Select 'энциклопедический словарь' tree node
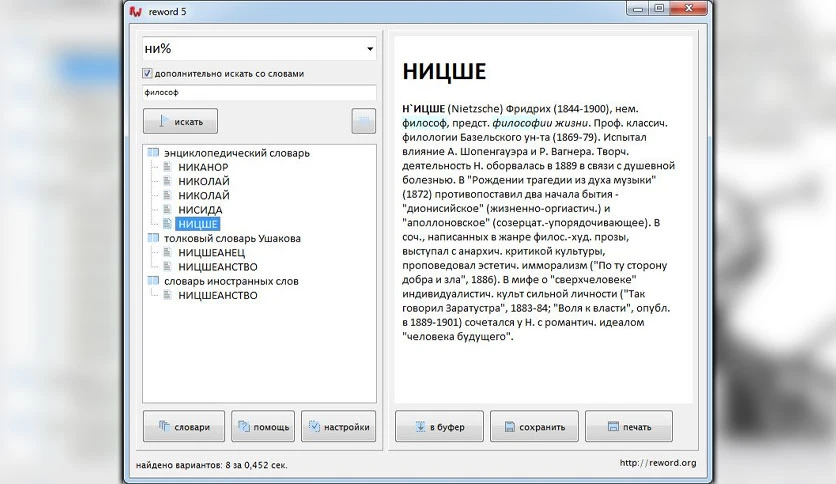 coord(237,153)
